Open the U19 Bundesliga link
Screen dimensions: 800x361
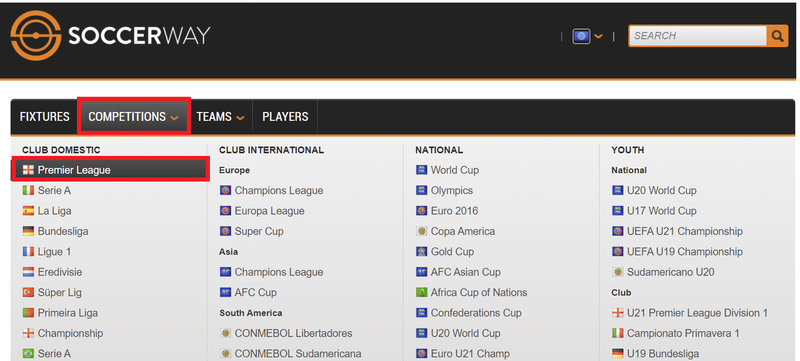tap(663, 353)
